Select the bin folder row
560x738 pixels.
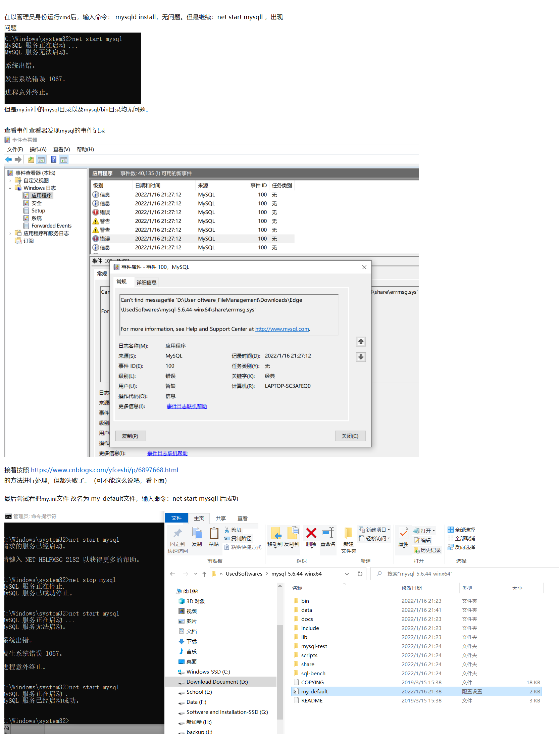[x=416, y=601]
